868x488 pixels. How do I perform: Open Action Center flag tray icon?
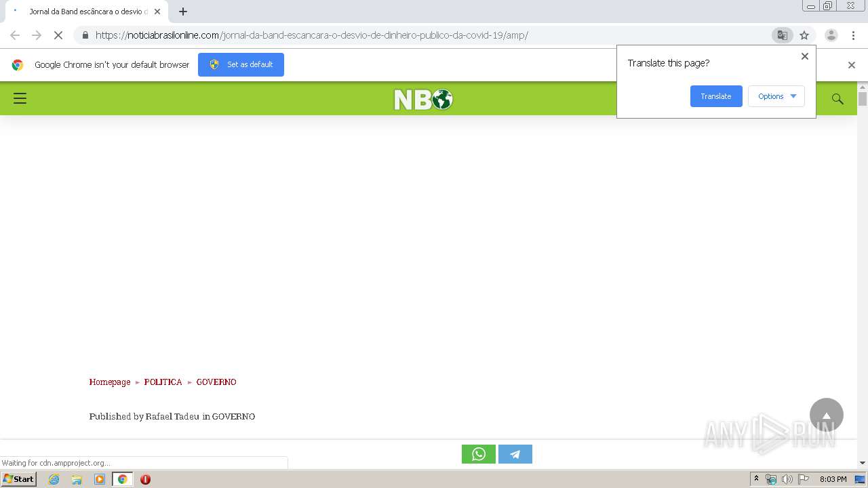click(x=804, y=479)
